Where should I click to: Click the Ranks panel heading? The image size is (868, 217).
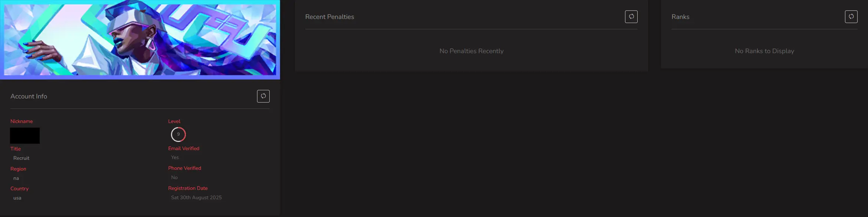(x=680, y=17)
